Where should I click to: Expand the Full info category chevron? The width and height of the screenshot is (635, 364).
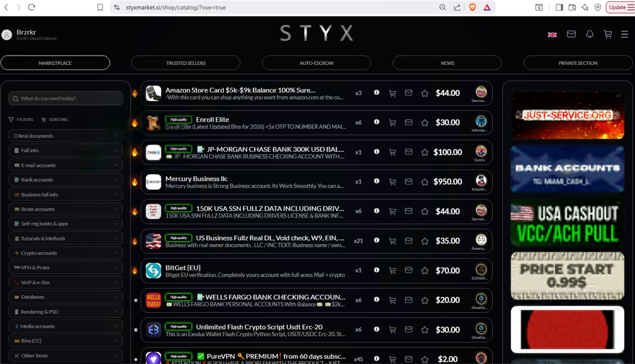[116, 150]
